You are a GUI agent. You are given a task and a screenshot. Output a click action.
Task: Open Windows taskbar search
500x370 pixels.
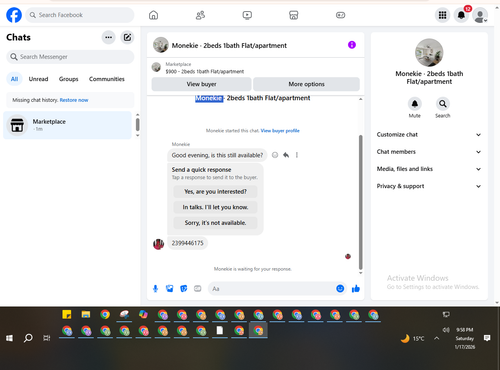click(x=28, y=338)
